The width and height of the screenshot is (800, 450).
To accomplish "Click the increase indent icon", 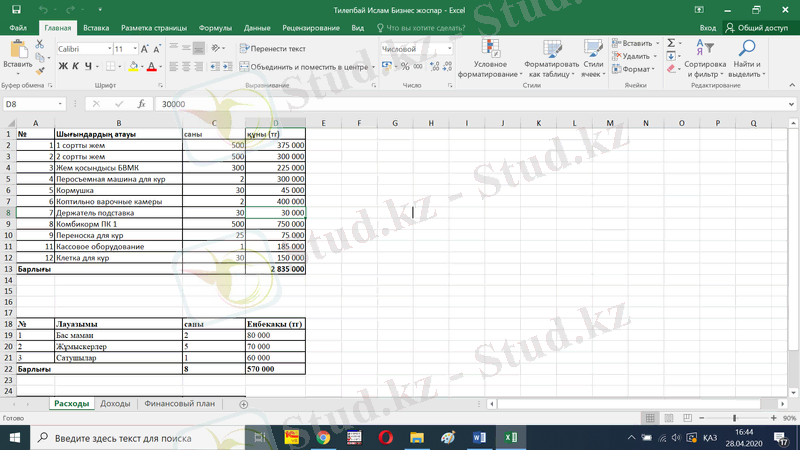I will (228, 66).
